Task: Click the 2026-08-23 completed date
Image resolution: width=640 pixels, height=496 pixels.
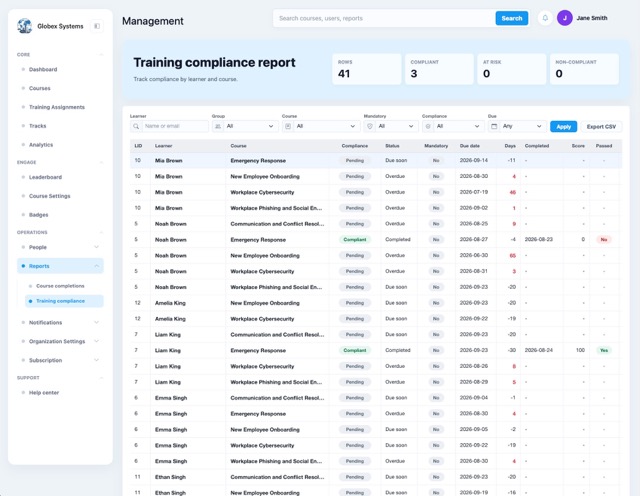Action: [538, 239]
